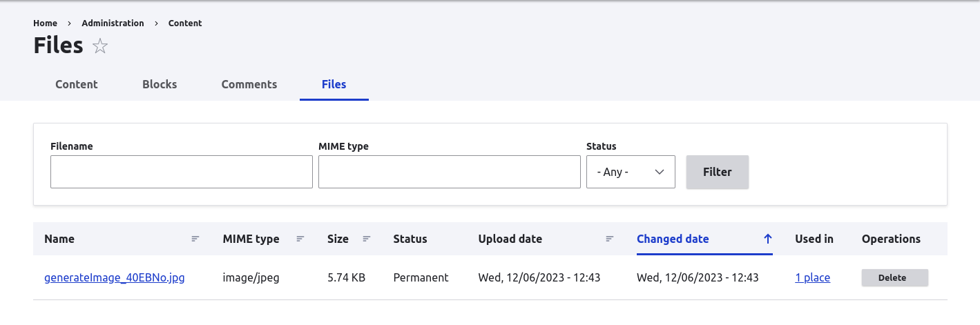Select the Files tab
Image resolution: width=980 pixels, height=325 pixels.
(x=334, y=84)
